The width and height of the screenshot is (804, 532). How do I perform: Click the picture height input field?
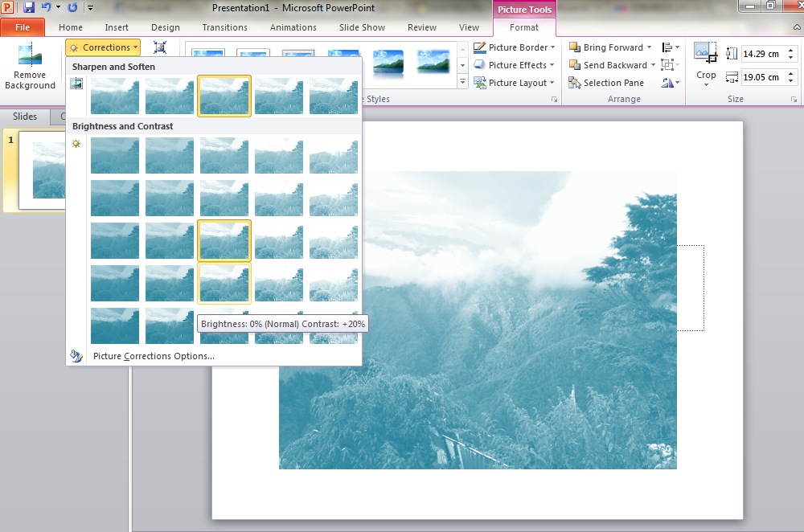760,54
